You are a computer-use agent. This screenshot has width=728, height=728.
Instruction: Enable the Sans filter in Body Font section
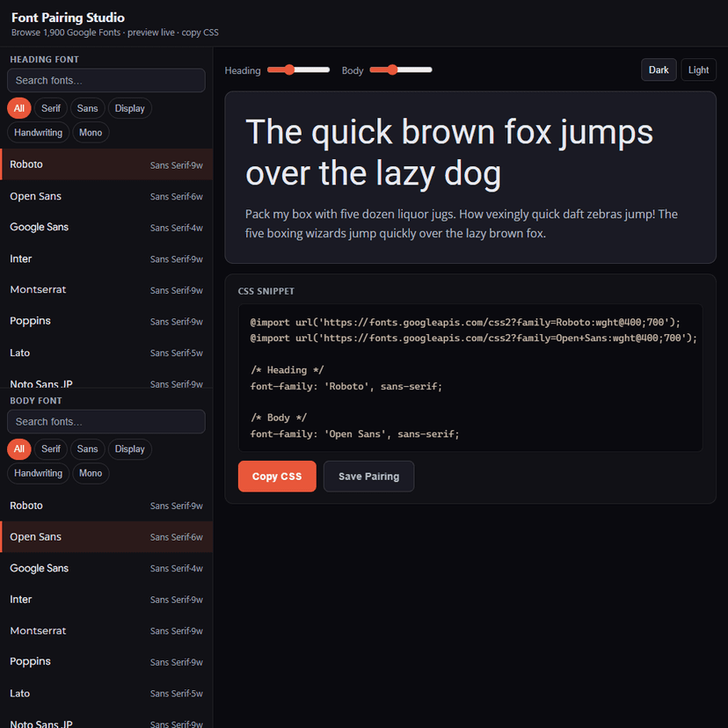coord(87,448)
